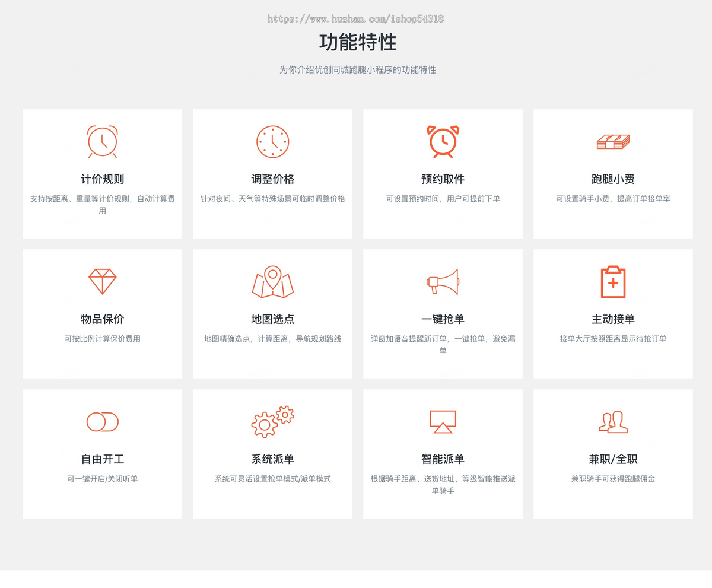Click the 智能派单 description text

(443, 485)
